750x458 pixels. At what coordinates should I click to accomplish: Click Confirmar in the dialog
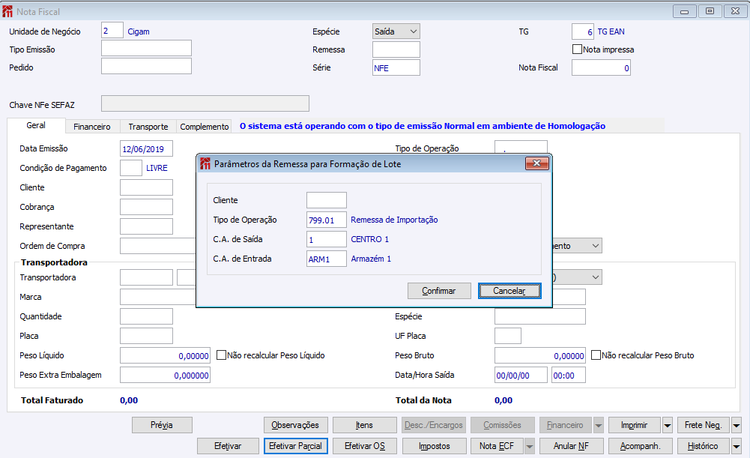(439, 291)
